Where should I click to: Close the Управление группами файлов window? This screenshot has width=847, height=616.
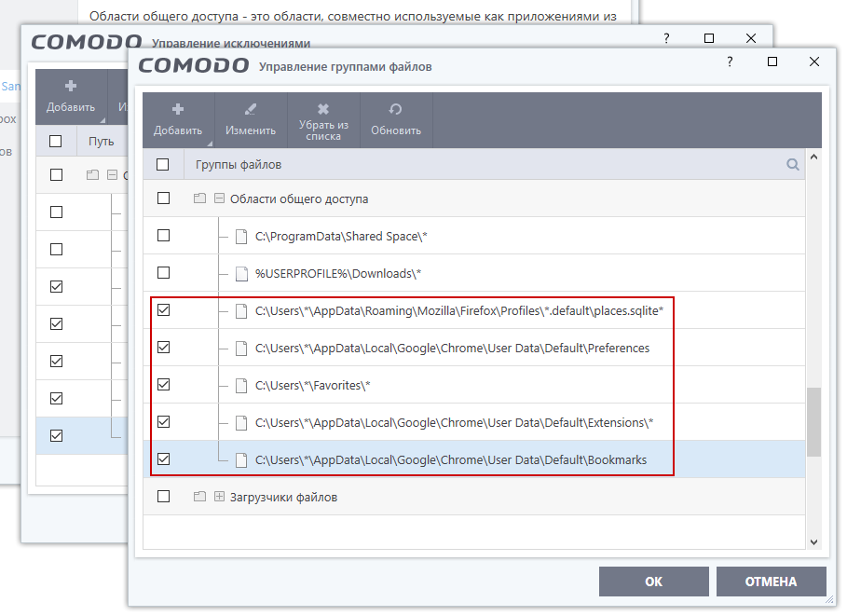[x=814, y=62]
